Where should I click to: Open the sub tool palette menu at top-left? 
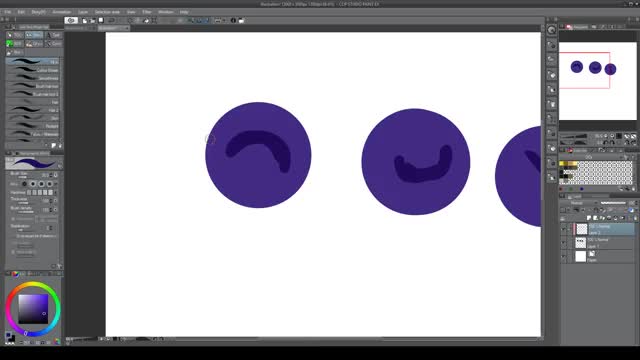(7, 27)
